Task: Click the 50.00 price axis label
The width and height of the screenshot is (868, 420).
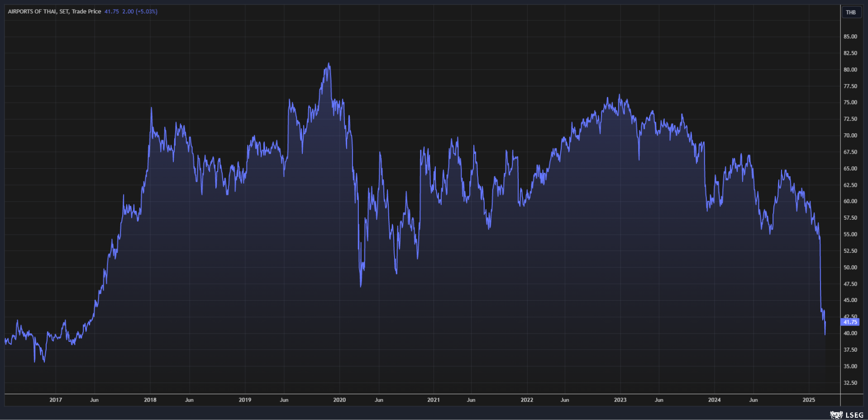Action: pyautogui.click(x=850, y=267)
